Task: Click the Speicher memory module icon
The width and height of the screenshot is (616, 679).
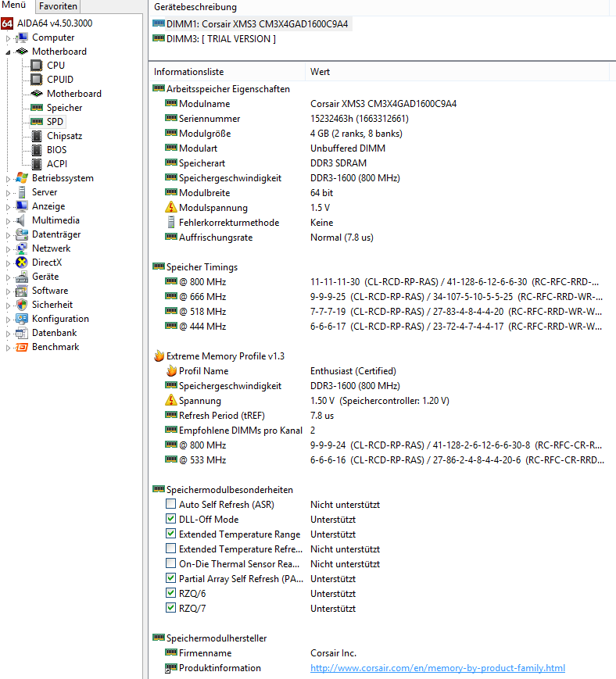Action: 37,108
